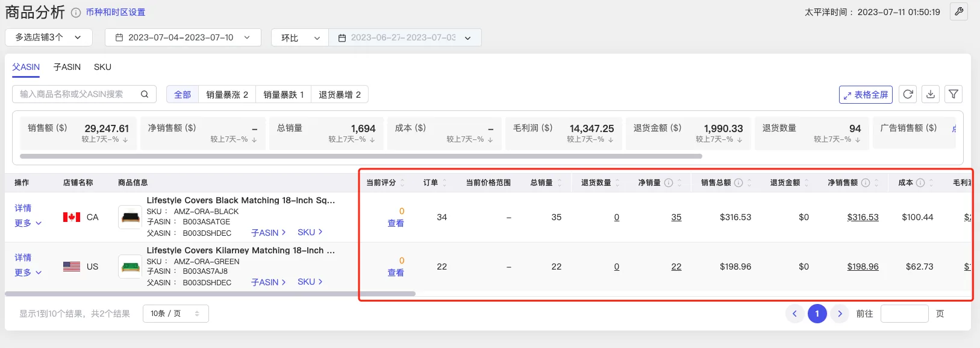This screenshot has width=980, height=348.
Task: Click the search magnifier icon
Action: coord(145,94)
